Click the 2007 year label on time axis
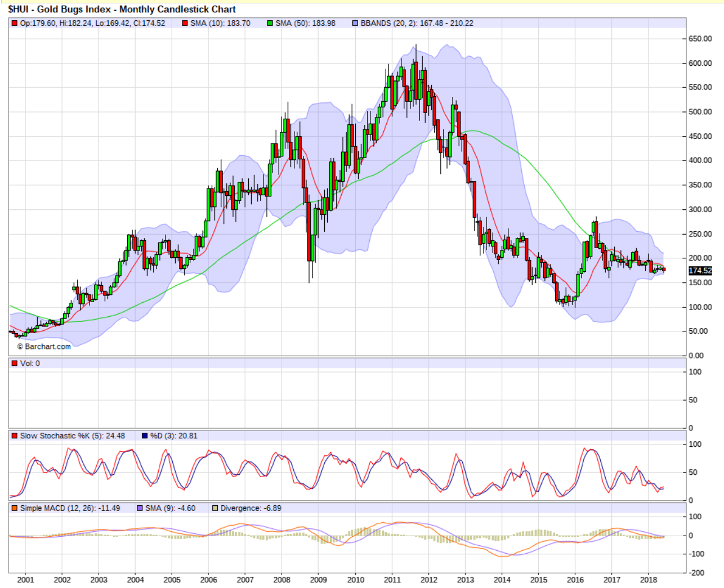 (245, 580)
